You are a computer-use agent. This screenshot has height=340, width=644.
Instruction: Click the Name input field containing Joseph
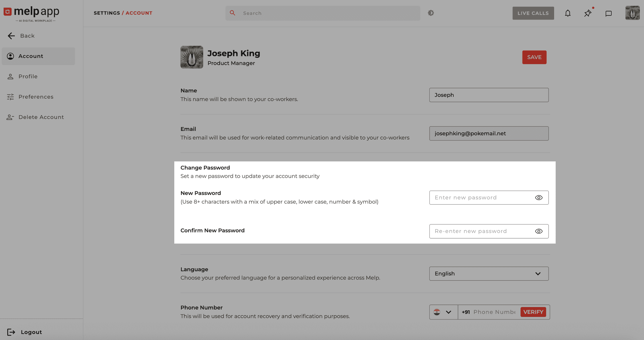coord(489,95)
